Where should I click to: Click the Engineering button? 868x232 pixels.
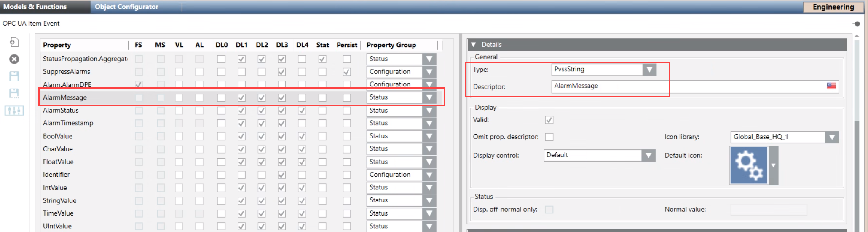tap(833, 7)
